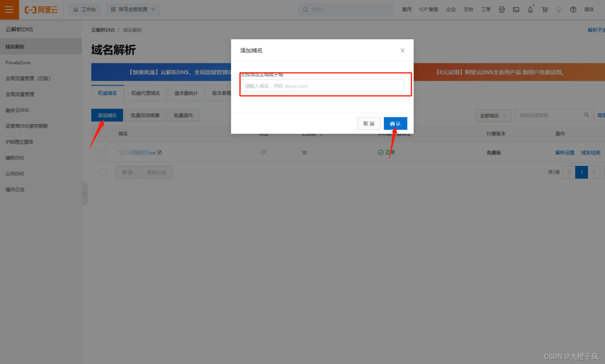Open 工单 in the top bar
Viewport: 605px width, 364px height.
pyautogui.click(x=486, y=9)
